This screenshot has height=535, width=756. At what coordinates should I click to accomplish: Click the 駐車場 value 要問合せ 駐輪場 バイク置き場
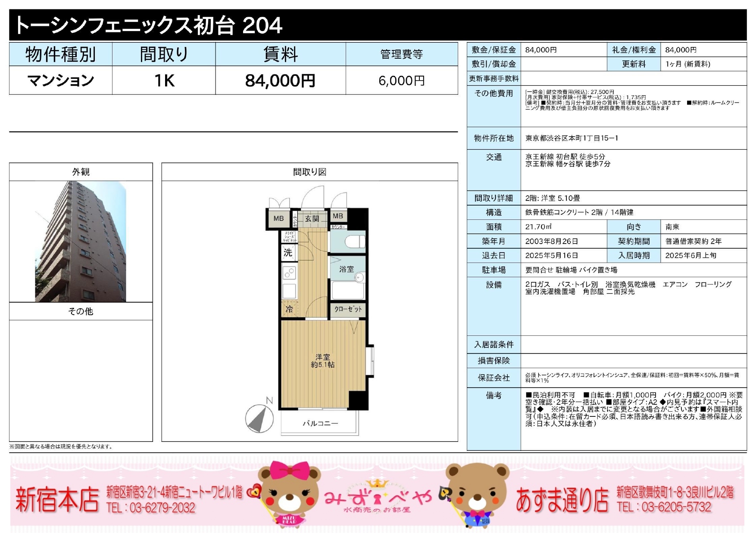click(571, 270)
